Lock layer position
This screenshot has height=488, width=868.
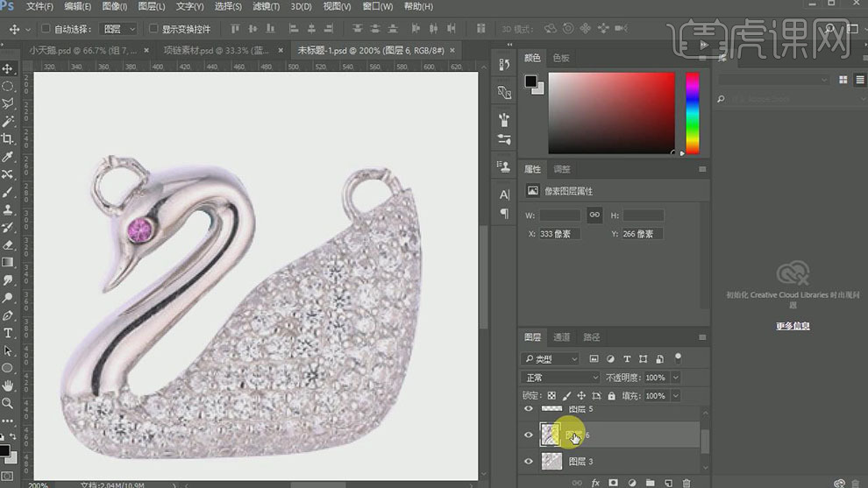pos(581,396)
